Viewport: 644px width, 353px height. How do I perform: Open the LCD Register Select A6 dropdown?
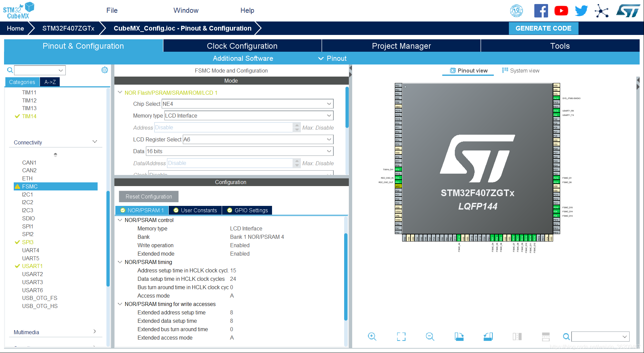coord(258,139)
